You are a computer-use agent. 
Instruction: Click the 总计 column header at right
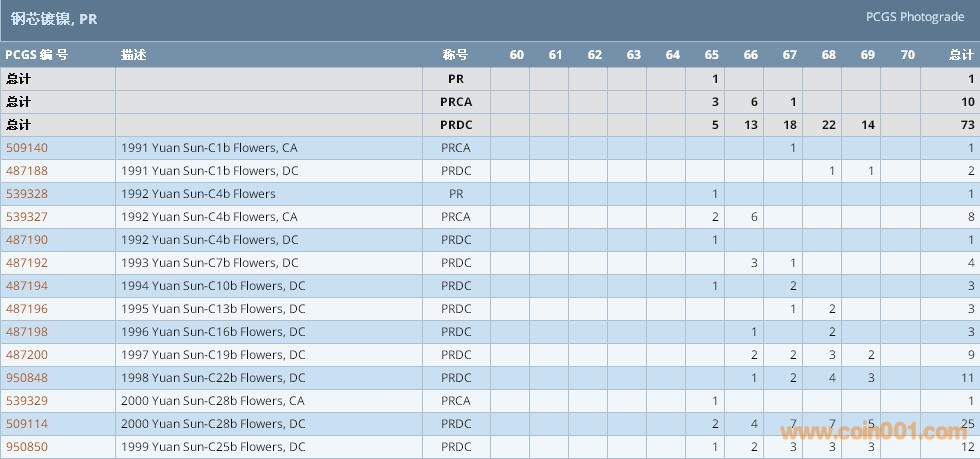tap(960, 55)
